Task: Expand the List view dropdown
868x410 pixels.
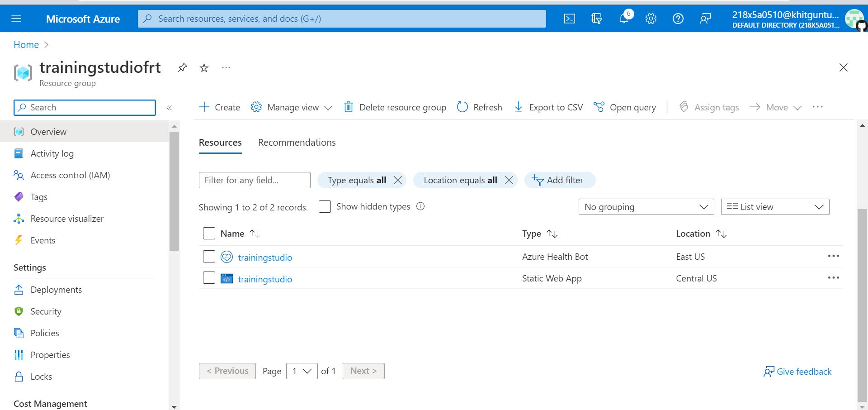Action: 775,207
